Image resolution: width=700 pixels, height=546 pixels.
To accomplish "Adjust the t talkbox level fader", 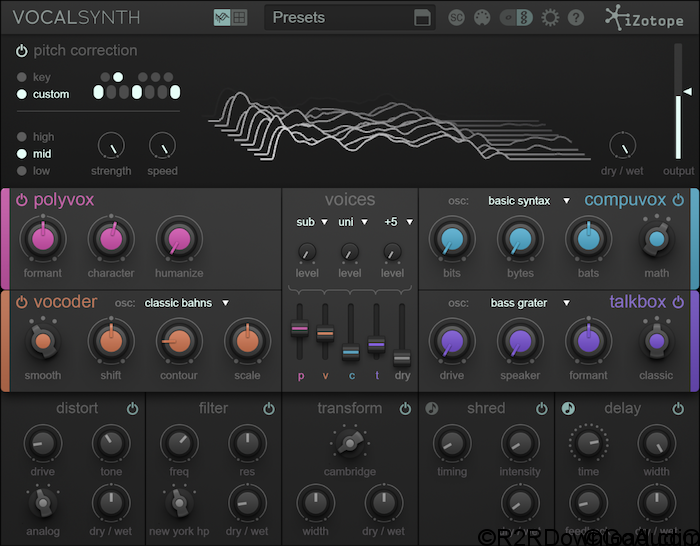I will pos(376,345).
